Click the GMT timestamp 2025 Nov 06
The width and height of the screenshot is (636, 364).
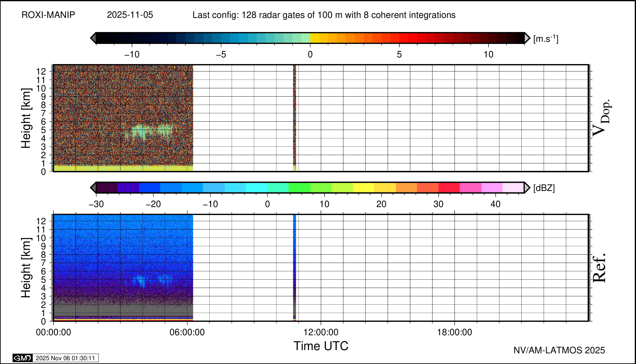[x=65, y=358]
